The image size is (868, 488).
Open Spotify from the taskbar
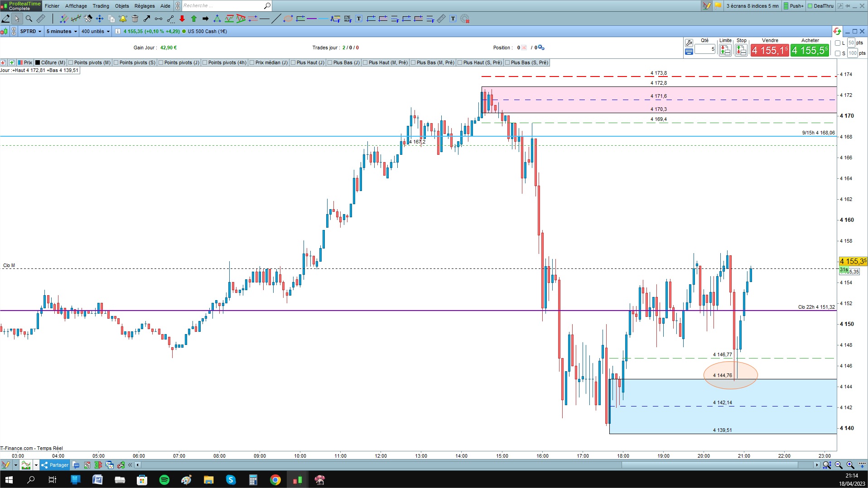point(164,480)
